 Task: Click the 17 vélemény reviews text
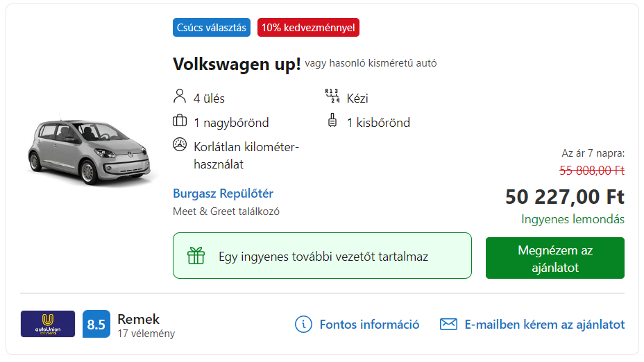pyautogui.click(x=146, y=334)
